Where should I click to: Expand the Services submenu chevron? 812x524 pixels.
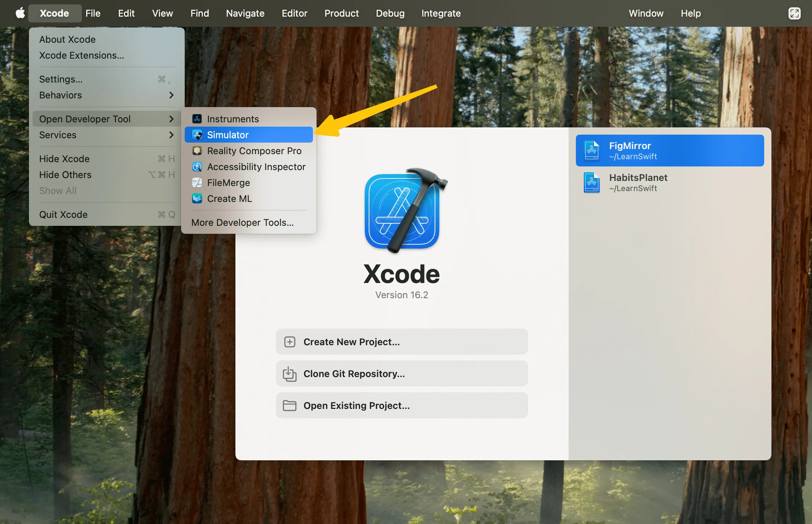[x=171, y=135]
